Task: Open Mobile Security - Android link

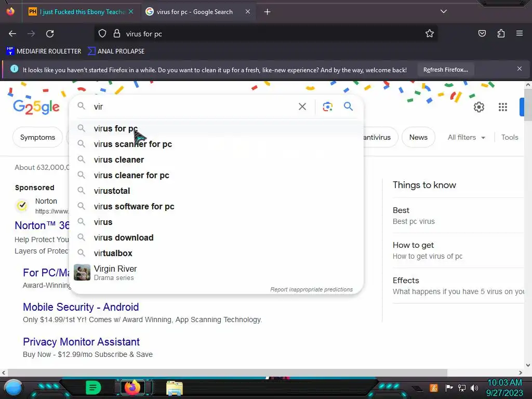Action: pos(81,307)
